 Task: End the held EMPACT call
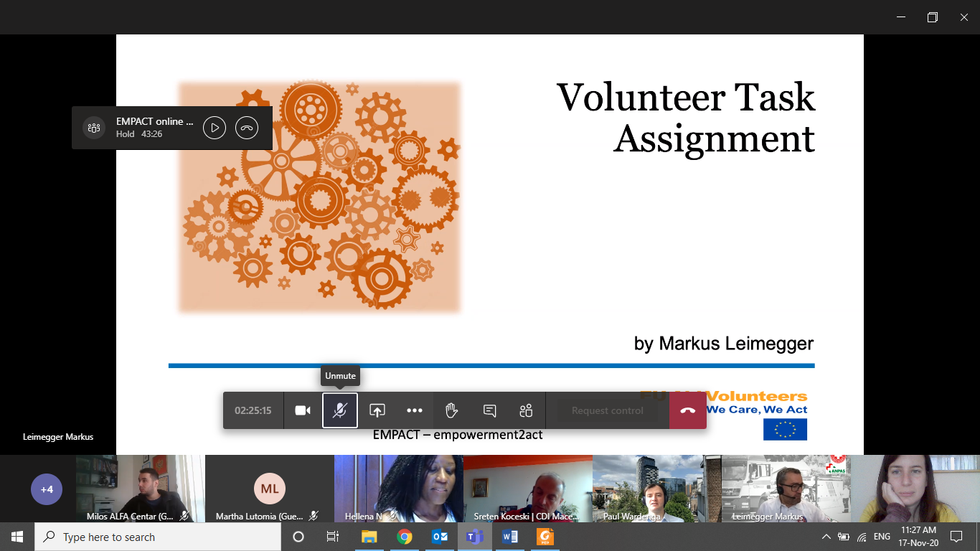247,128
